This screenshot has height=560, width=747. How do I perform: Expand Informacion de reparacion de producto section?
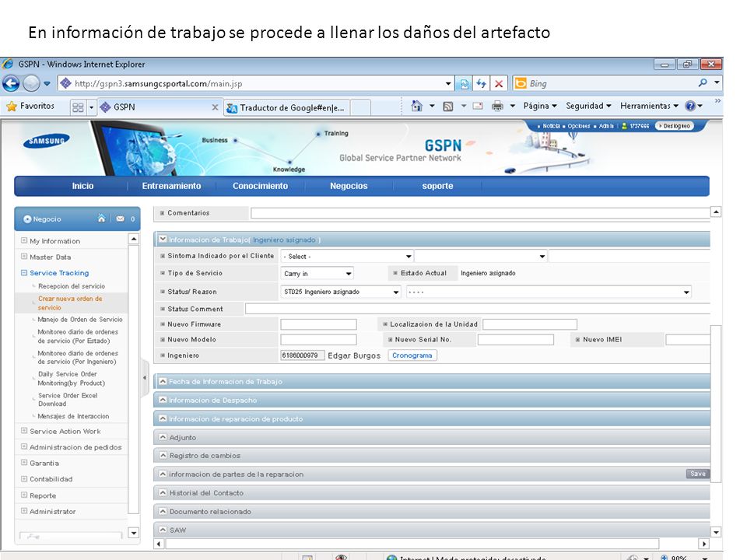163,418
